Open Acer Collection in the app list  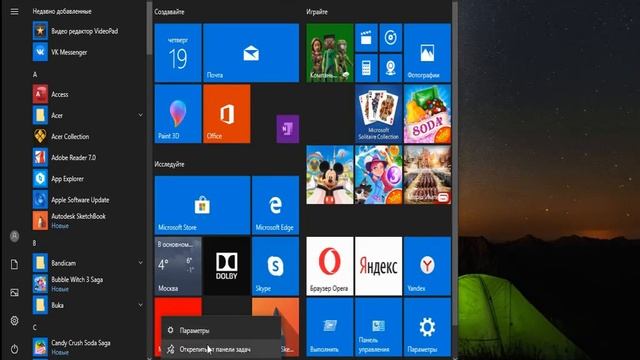tap(88, 136)
